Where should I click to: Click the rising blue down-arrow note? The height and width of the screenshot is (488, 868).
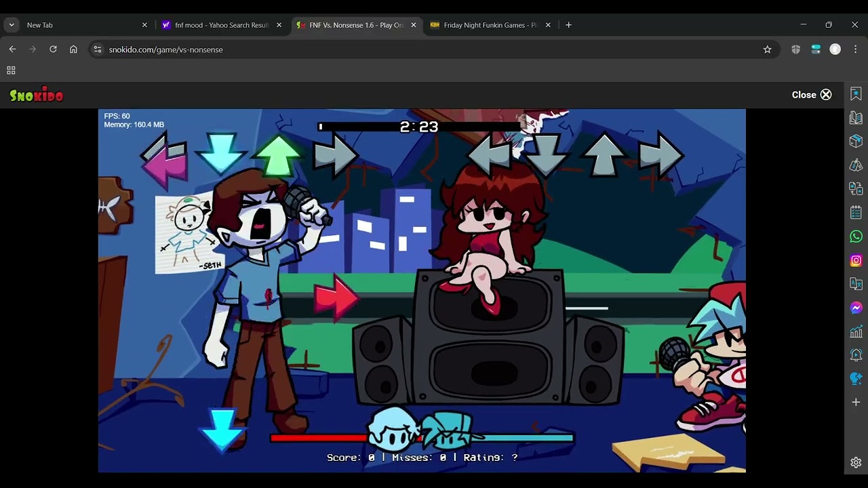click(x=222, y=430)
